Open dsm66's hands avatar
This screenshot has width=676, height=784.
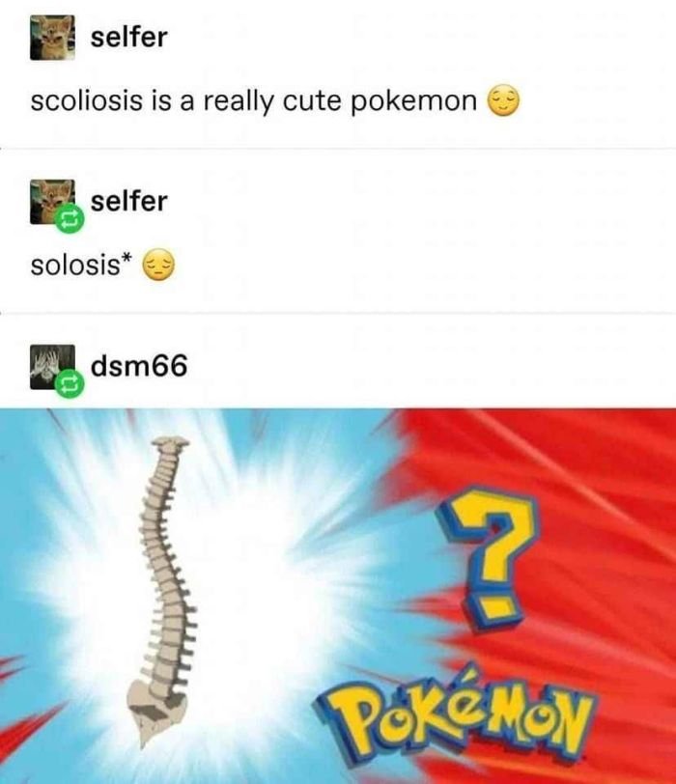coord(52,367)
